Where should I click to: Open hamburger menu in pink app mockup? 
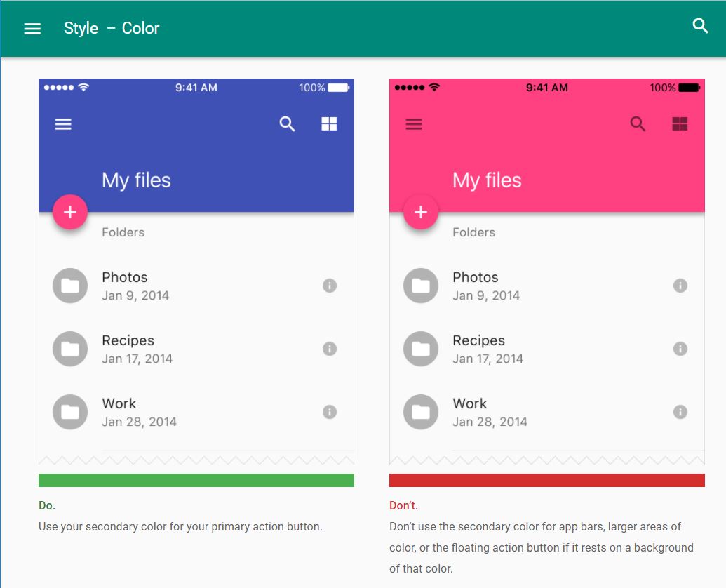click(x=414, y=124)
